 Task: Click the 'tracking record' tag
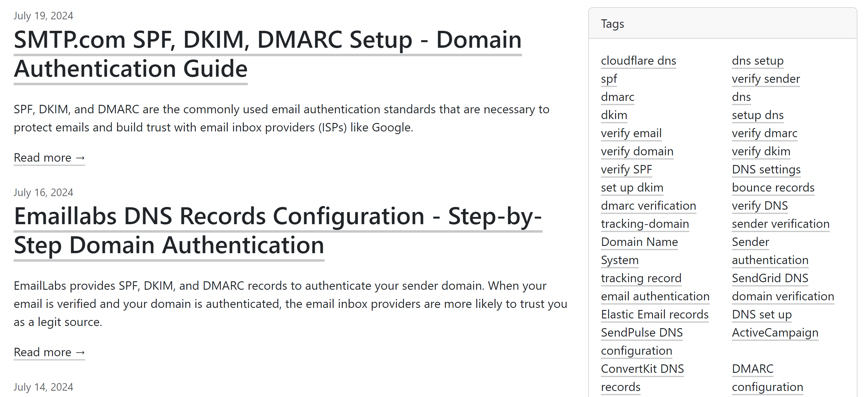641,279
